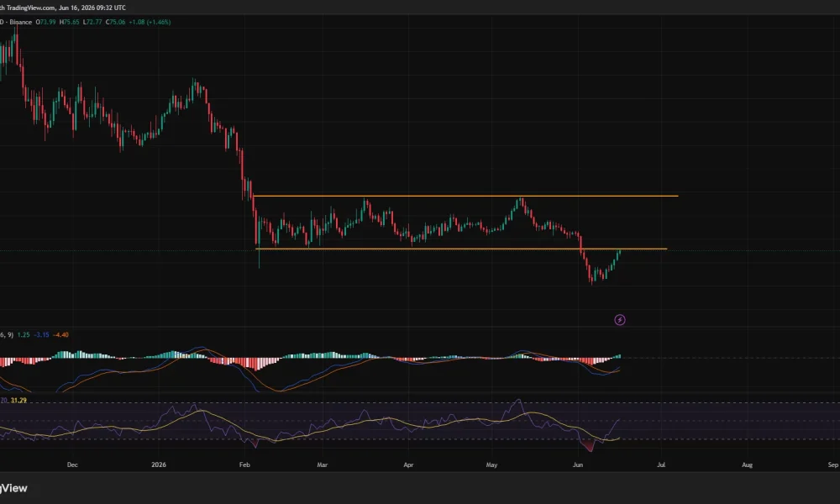The height and width of the screenshot is (504, 840).
Task: Click the blue MACD value -3.15
Action: [x=42, y=335]
